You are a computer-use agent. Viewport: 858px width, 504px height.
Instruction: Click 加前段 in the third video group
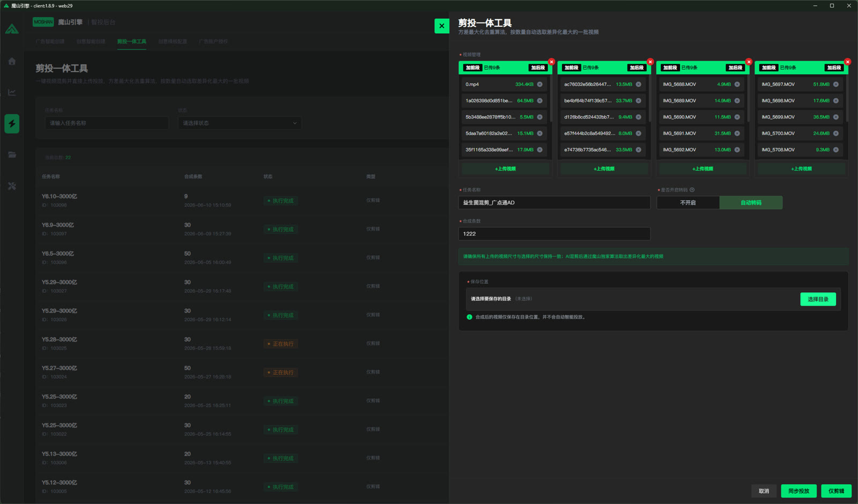pyautogui.click(x=670, y=68)
